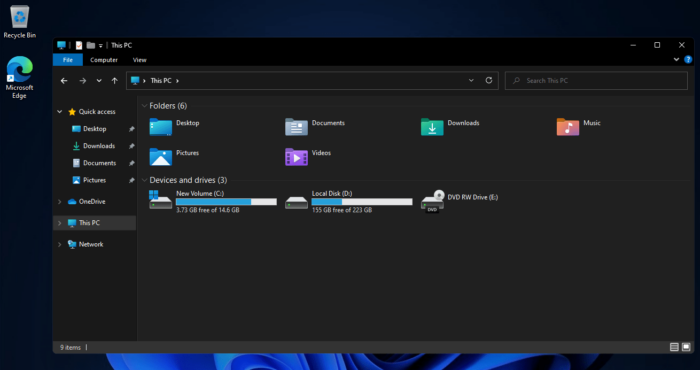
Task: Open the Videos folder icon
Action: (x=296, y=157)
